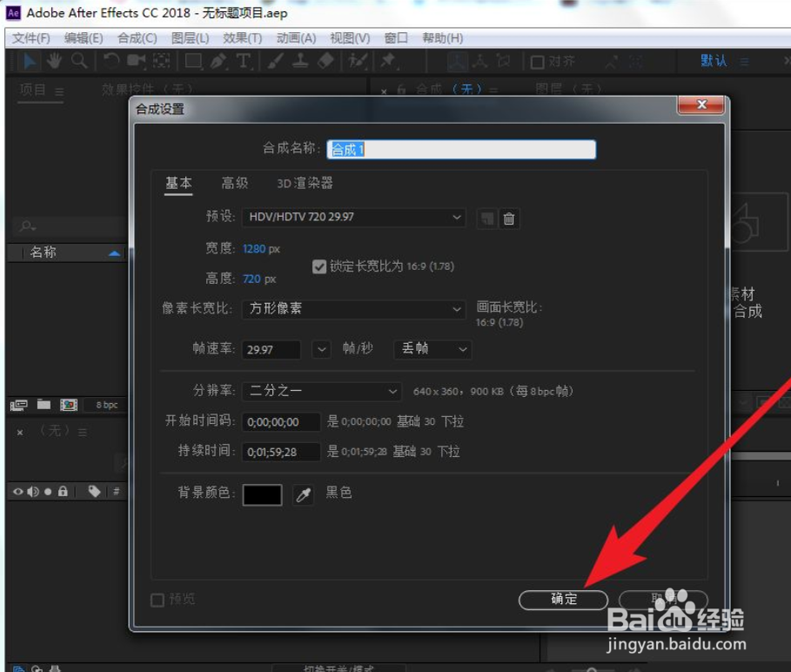This screenshot has height=672, width=791.
Task: Click the solo dot column icon in timeline
Action: click(x=48, y=492)
